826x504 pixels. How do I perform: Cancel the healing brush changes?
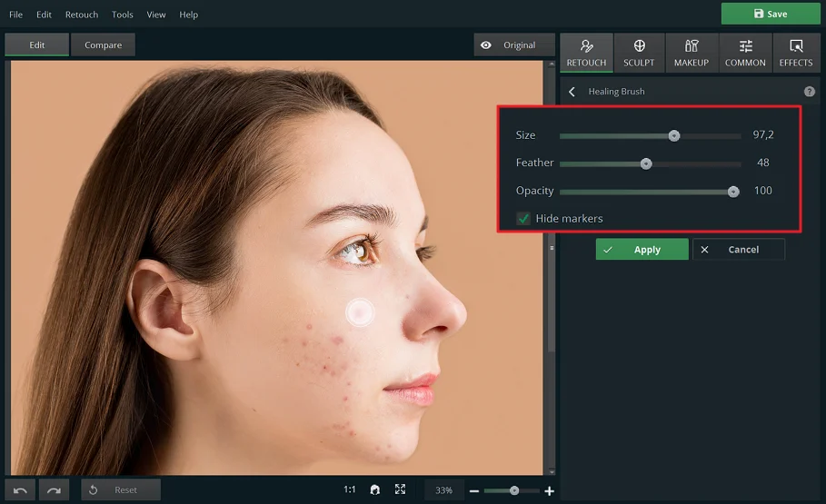[x=739, y=249]
